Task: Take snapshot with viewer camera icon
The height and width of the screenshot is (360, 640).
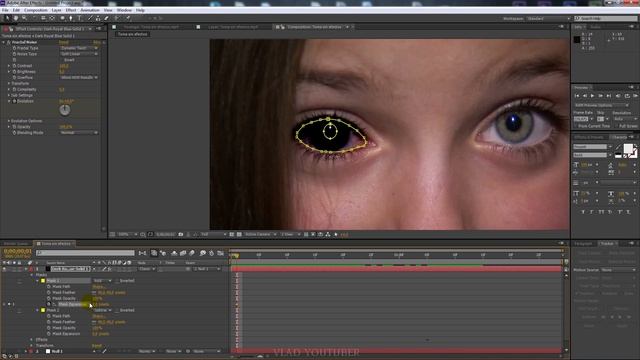Action: [x=181, y=235]
